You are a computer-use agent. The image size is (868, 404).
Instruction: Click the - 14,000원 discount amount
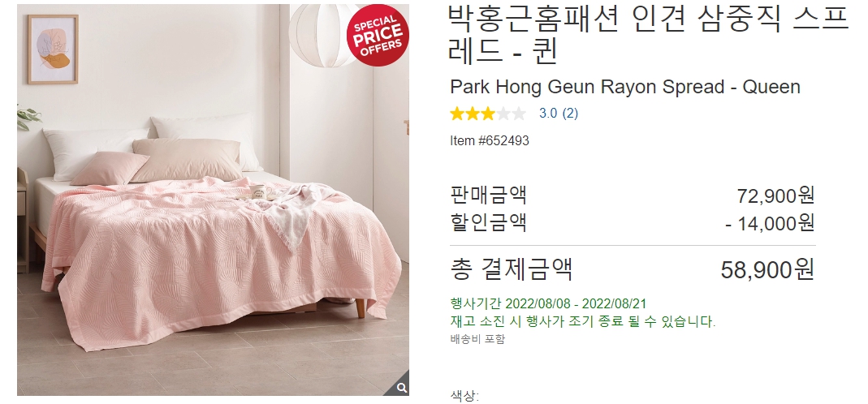pyautogui.click(x=771, y=222)
